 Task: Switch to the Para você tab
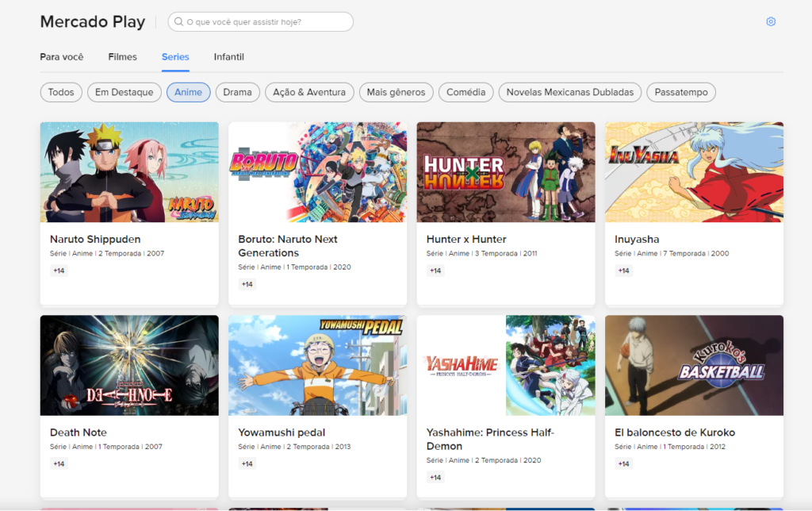62,57
